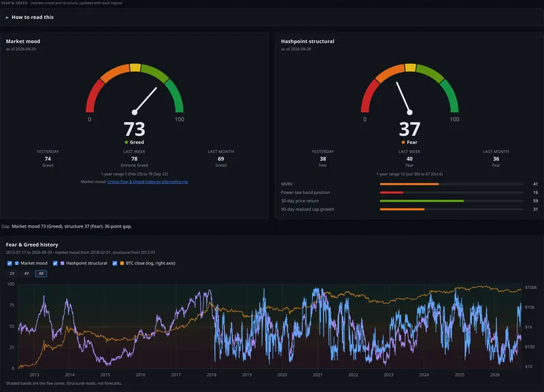
Task: Click the 90-day realized cap growth bar
Action: [x=452, y=209]
